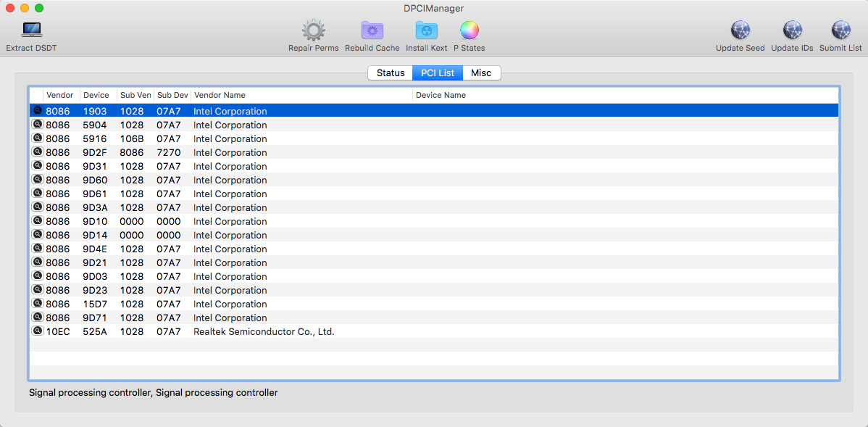The width and height of the screenshot is (868, 427).
Task: Click the Sub Ven column header
Action: pyautogui.click(x=135, y=95)
